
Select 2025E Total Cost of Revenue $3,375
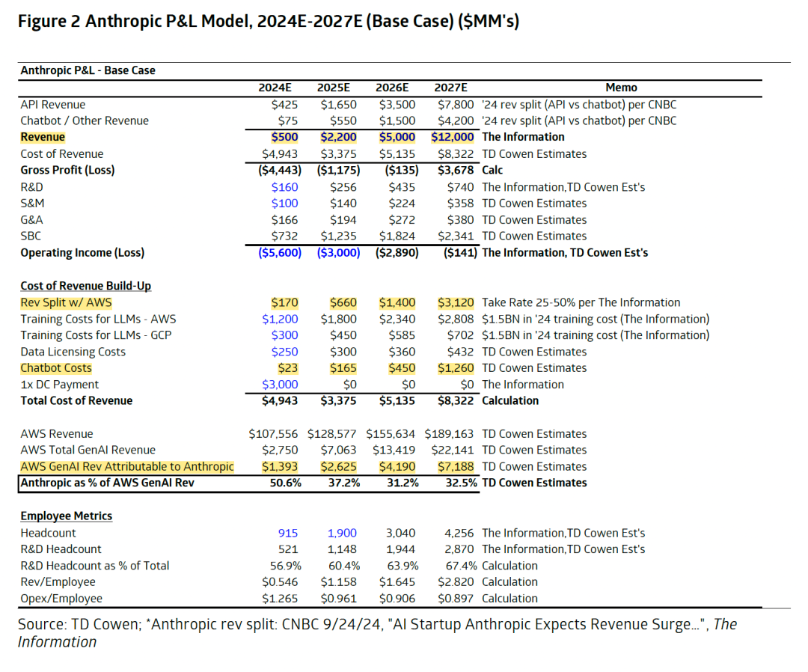coord(338,400)
